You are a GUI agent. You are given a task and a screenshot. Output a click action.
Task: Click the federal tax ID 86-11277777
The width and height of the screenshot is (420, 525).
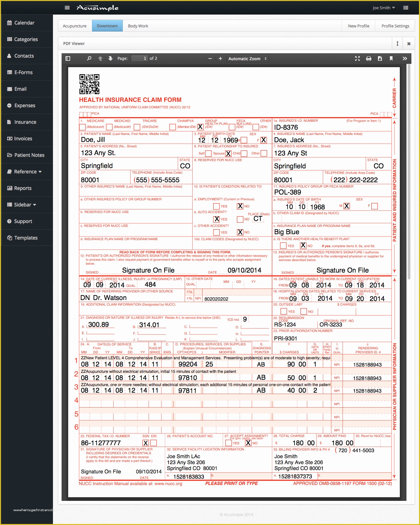tap(101, 443)
